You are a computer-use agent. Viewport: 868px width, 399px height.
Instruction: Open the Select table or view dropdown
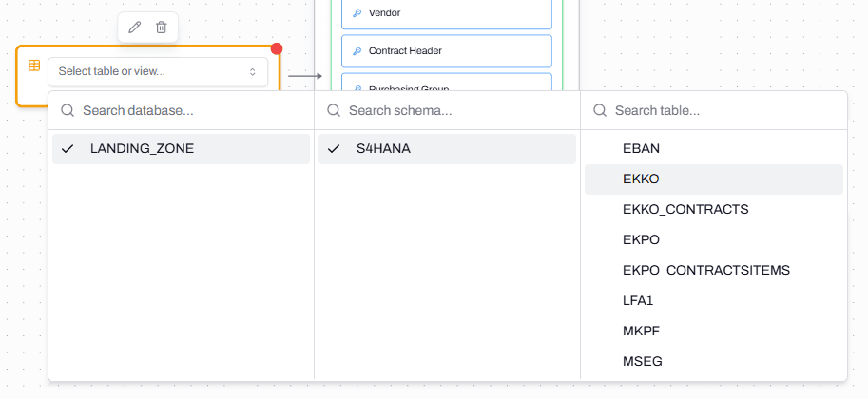pos(158,72)
